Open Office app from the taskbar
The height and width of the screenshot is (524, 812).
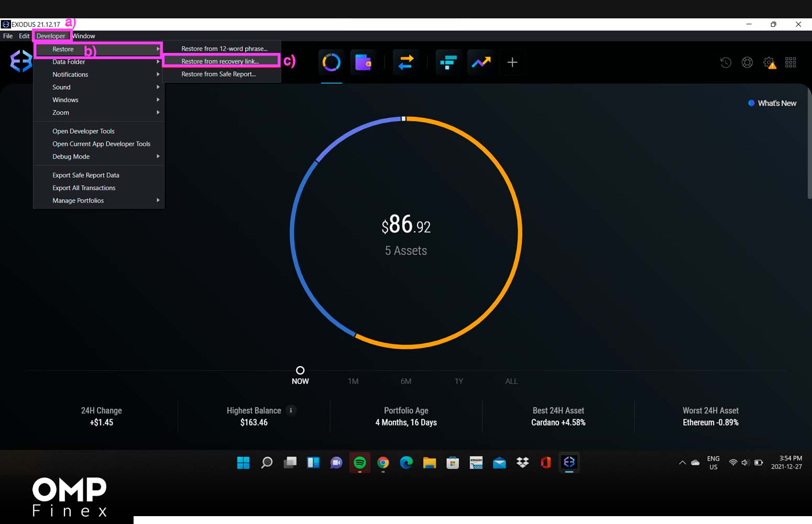point(546,463)
